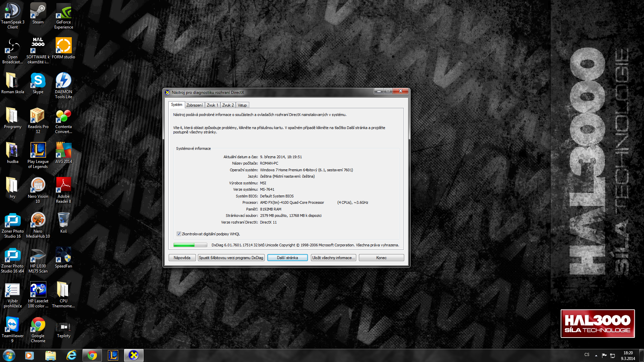This screenshot has width=644, height=362.
Task: Switch to the Zobrazení tab
Action: coord(195,105)
